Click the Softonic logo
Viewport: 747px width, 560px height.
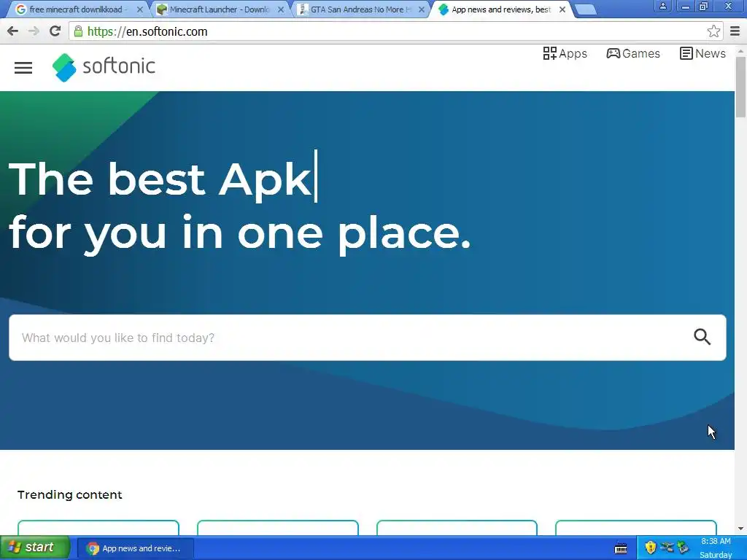[x=104, y=67]
